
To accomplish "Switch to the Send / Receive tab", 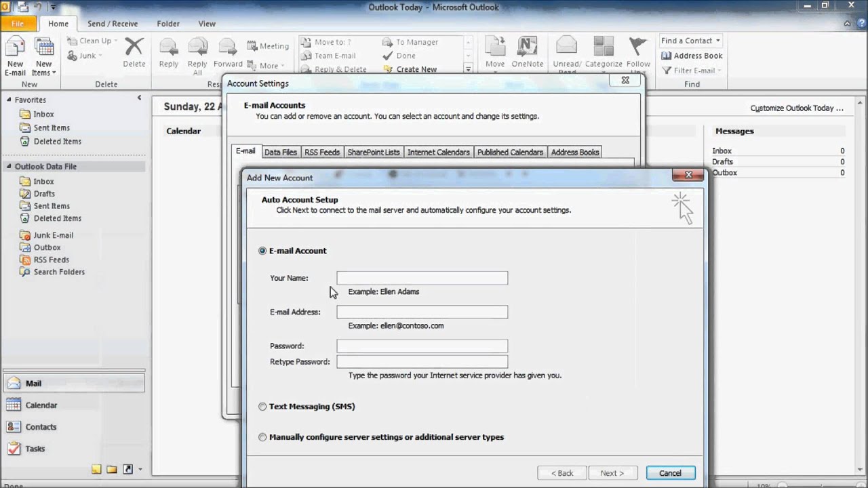I will click(x=113, y=24).
